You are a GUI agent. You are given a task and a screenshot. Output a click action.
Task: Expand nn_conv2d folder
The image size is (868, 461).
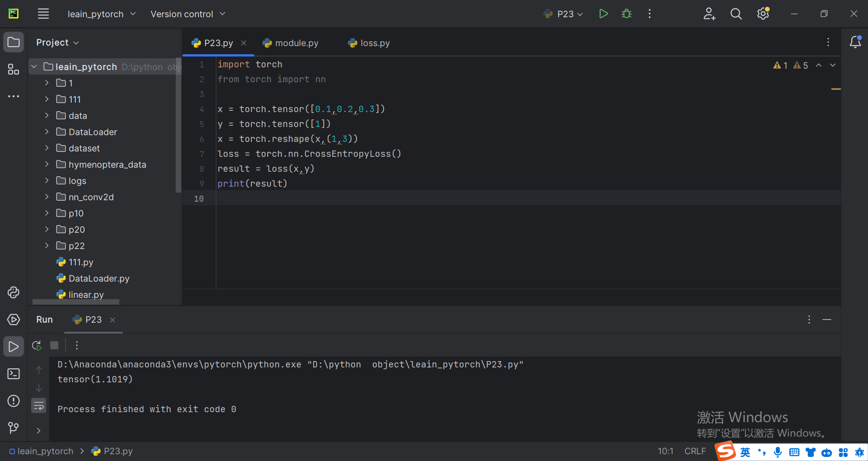47,197
